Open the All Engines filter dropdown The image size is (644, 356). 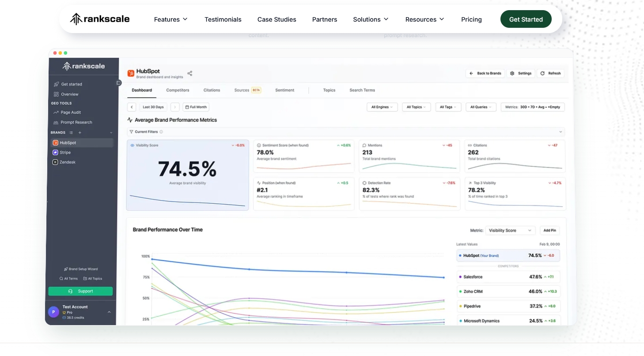383,107
